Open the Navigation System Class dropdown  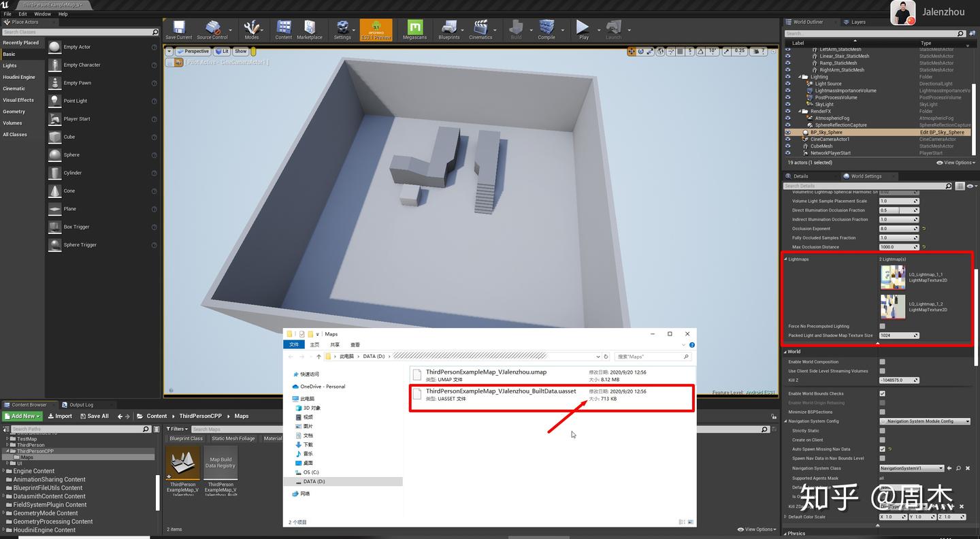(911, 468)
